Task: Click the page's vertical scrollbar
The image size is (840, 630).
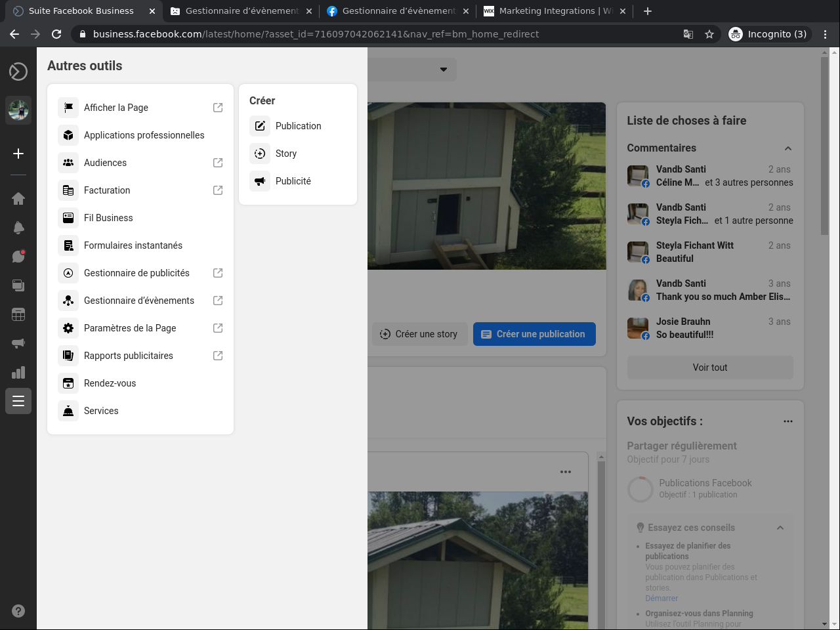Action: [x=825, y=146]
